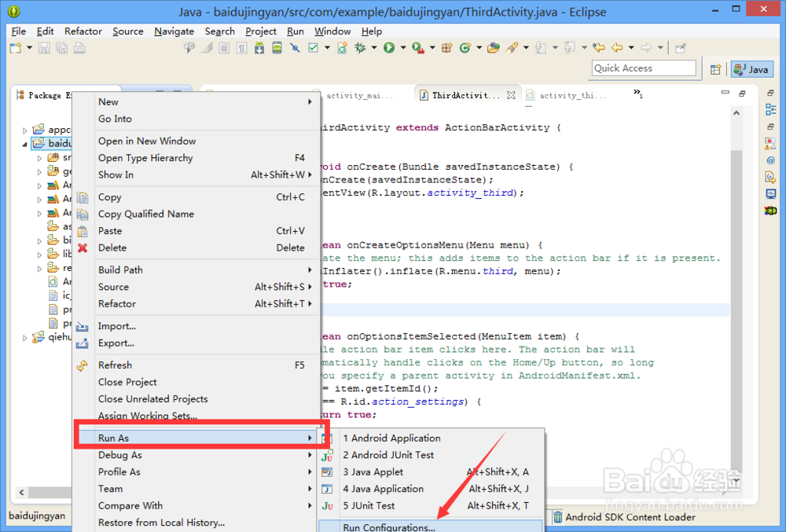Open the Android SDK Manager icon
The image size is (786, 532).
click(259, 48)
